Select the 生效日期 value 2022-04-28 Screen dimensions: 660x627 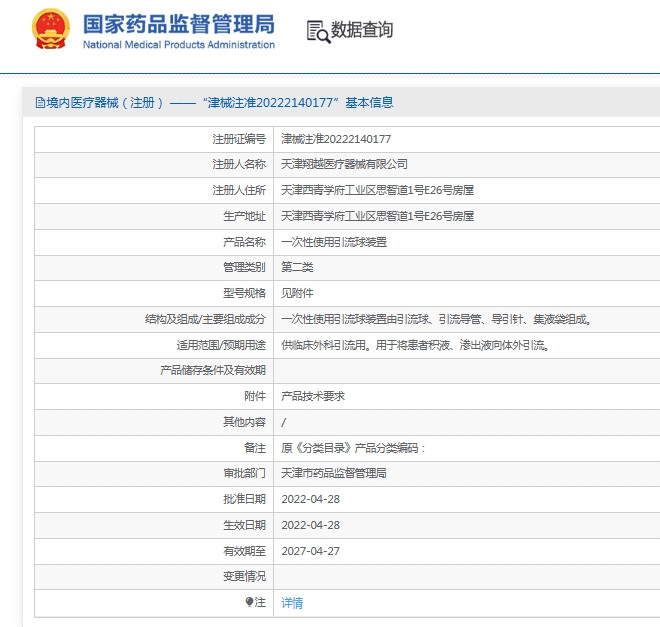(311, 526)
